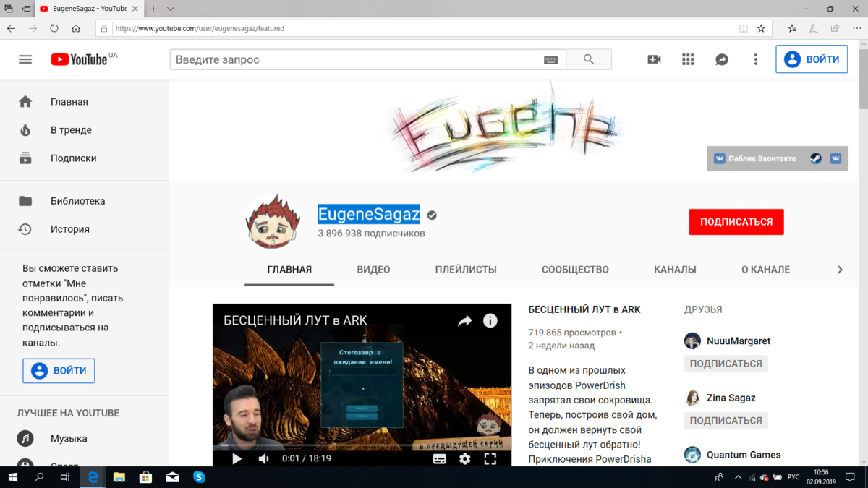868x488 pixels.
Task: Open the БЕСЦЕННЫЙ ЛУТ в ARK video title link
Action: coord(584,309)
